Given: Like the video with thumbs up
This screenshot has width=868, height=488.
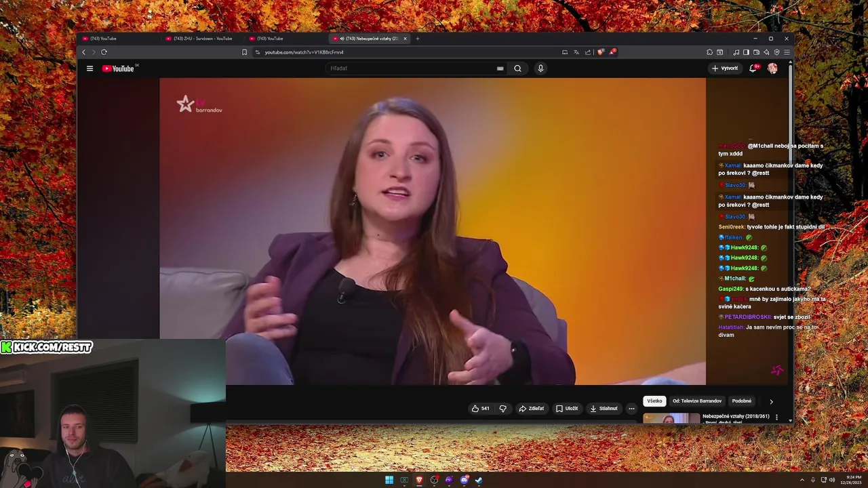Looking at the screenshot, I should coord(481,409).
